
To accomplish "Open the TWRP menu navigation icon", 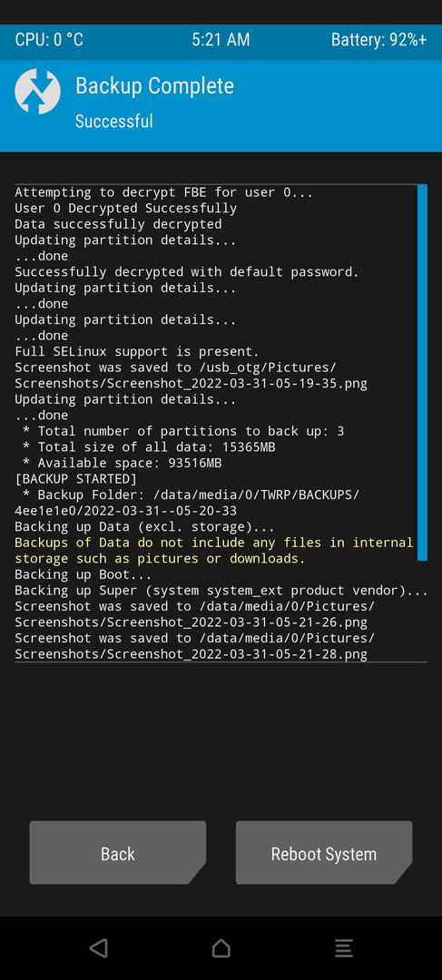I will 343,948.
